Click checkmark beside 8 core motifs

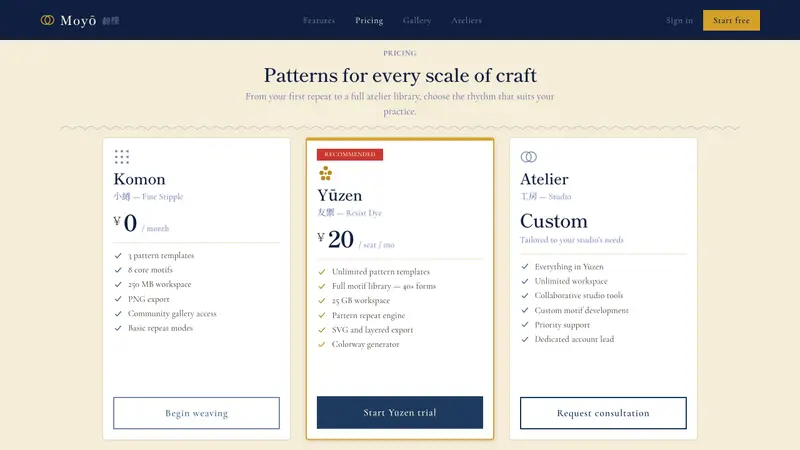click(x=118, y=270)
